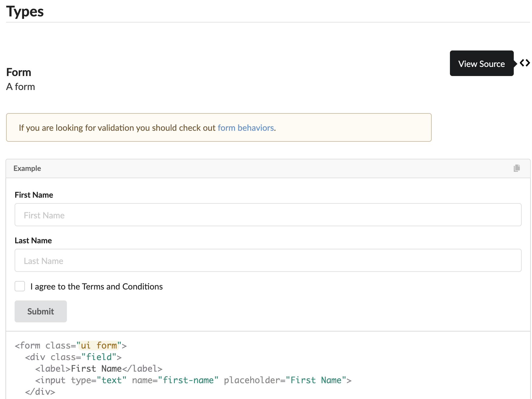The width and height of the screenshot is (532, 399).
Task: Click the Example header label
Action: coord(27,168)
